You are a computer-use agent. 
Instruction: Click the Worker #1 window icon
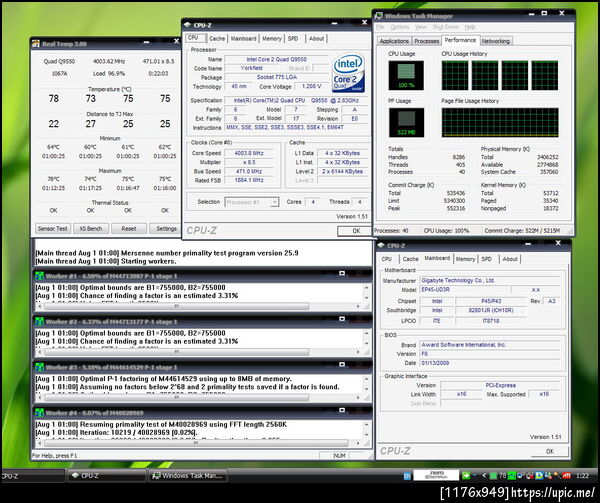(39, 276)
